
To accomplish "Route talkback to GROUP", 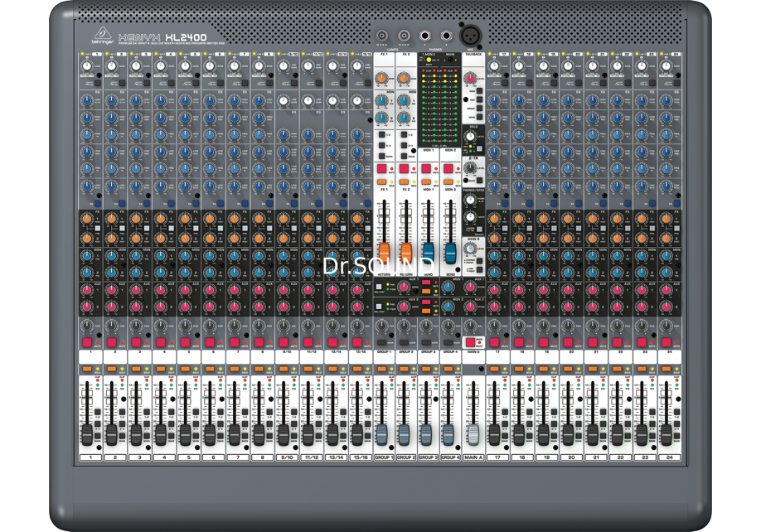I will pyautogui.click(x=479, y=109).
